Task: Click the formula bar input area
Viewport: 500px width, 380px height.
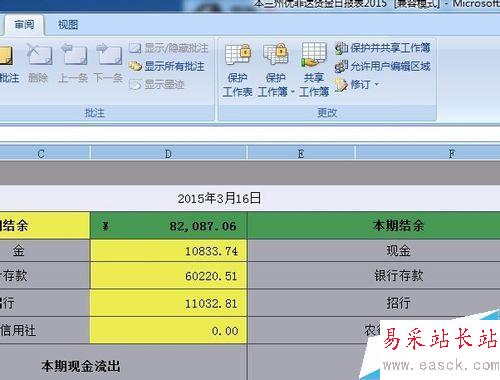Action: [x=250, y=135]
